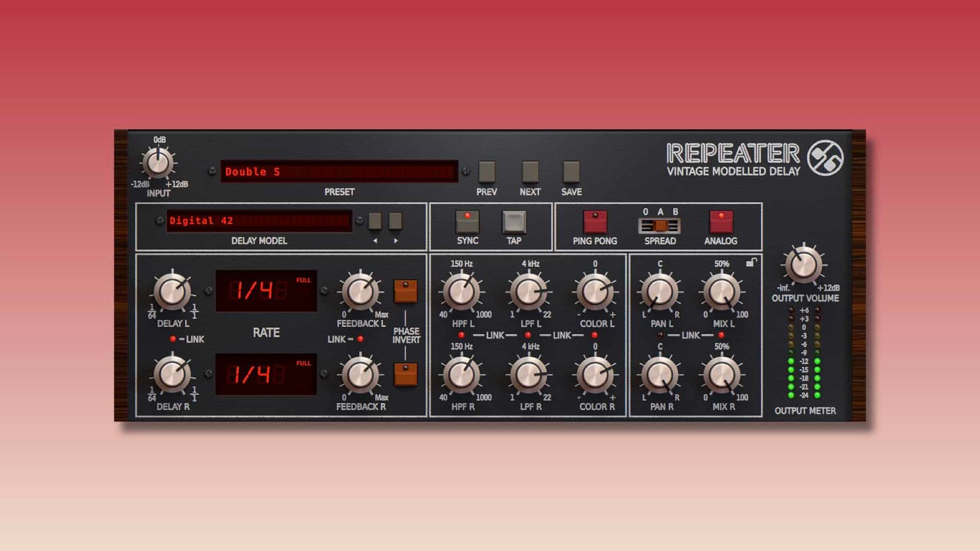Click the mix lock padlock icon

[752, 263]
